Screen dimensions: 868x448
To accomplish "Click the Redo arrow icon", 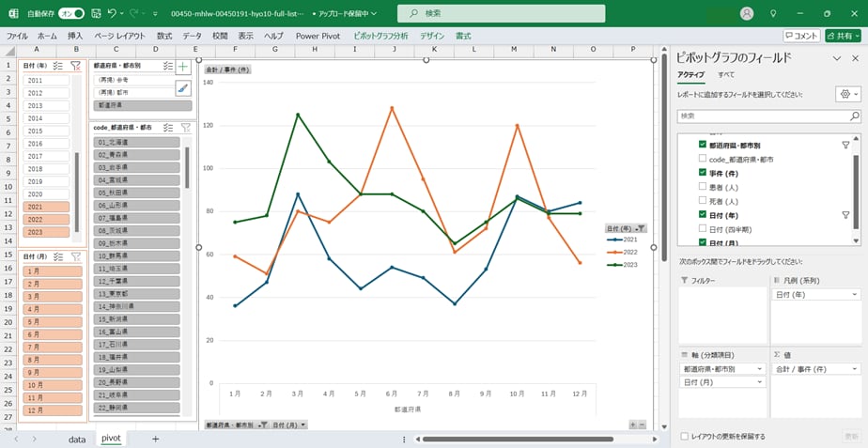I will pyautogui.click(x=134, y=13).
